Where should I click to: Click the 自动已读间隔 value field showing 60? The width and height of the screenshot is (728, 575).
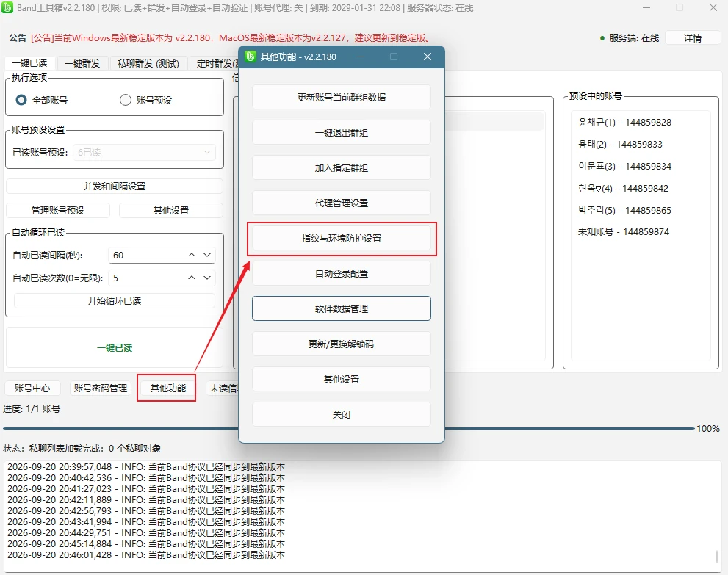tap(146, 255)
